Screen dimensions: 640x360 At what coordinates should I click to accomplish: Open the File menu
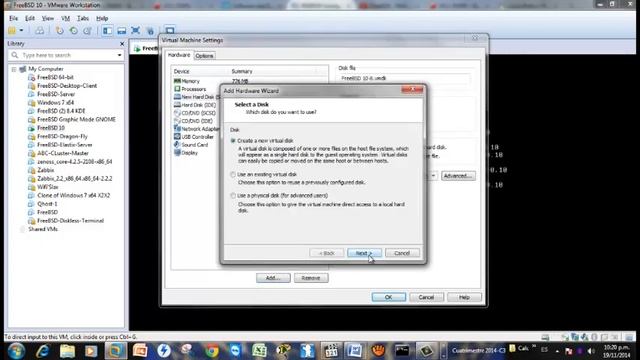[x=13, y=18]
